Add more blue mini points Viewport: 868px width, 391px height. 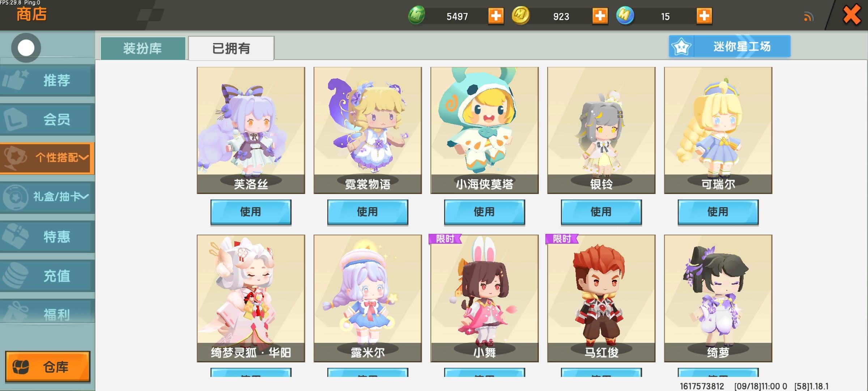[704, 16]
